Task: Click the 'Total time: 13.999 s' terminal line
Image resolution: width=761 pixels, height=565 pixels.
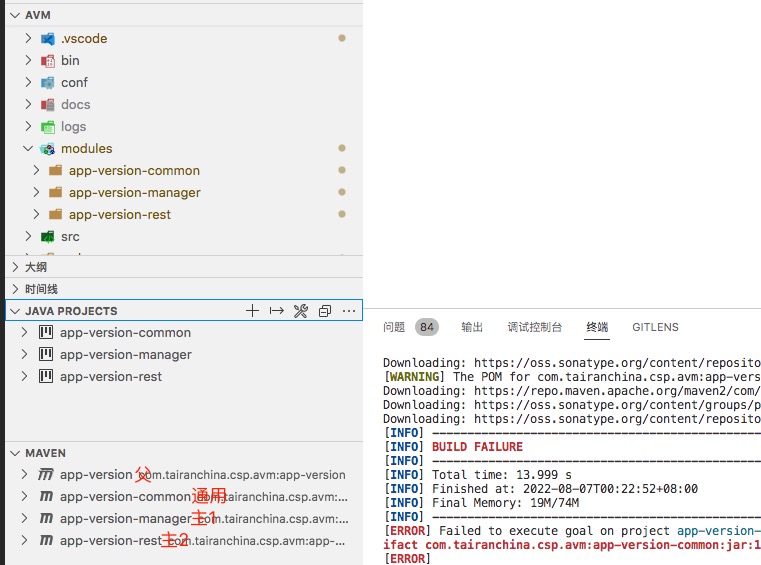Action: [501, 475]
